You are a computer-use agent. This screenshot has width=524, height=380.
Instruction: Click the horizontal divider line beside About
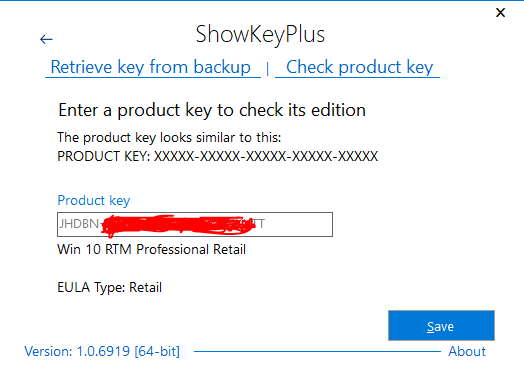[317, 351]
